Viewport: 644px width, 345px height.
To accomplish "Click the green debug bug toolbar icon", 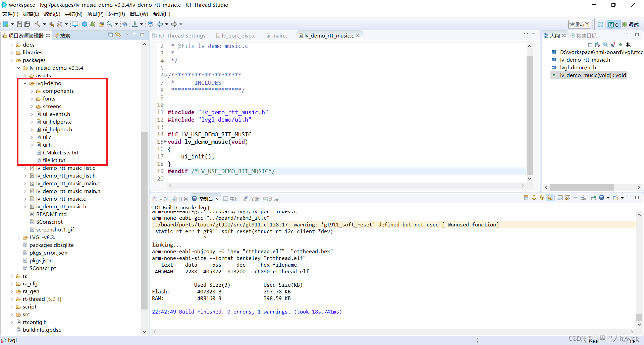I will click(x=92, y=24).
